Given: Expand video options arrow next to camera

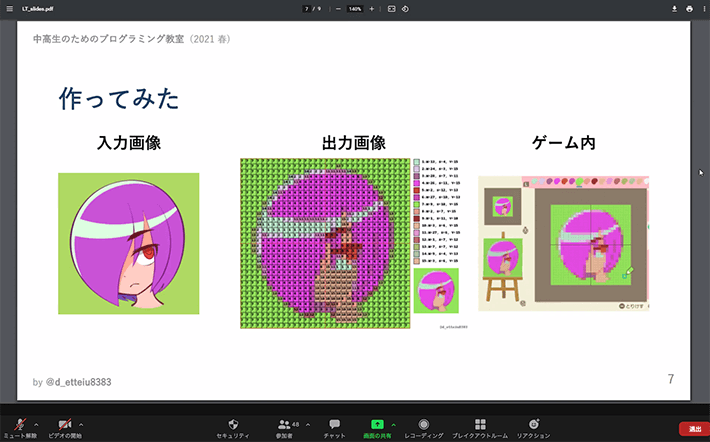Looking at the screenshot, I should click(81, 424).
